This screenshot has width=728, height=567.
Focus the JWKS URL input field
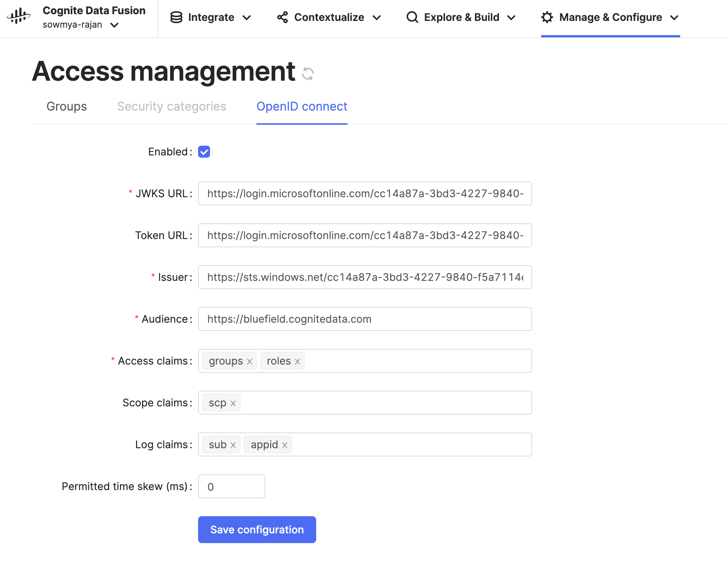click(x=365, y=193)
